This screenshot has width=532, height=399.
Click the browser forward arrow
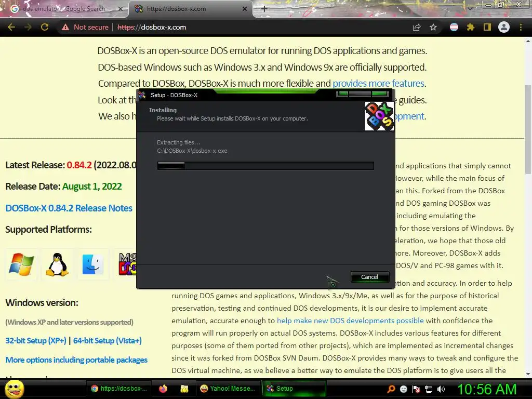click(x=28, y=27)
